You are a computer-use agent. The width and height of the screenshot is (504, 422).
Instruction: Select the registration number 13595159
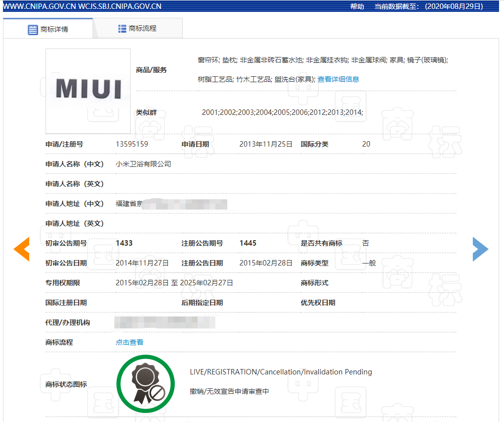click(132, 144)
